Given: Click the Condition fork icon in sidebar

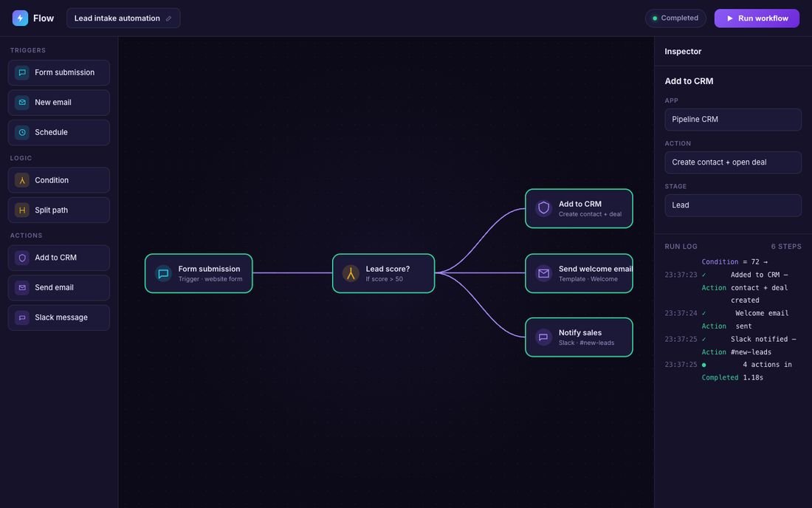Looking at the screenshot, I should [x=21, y=180].
